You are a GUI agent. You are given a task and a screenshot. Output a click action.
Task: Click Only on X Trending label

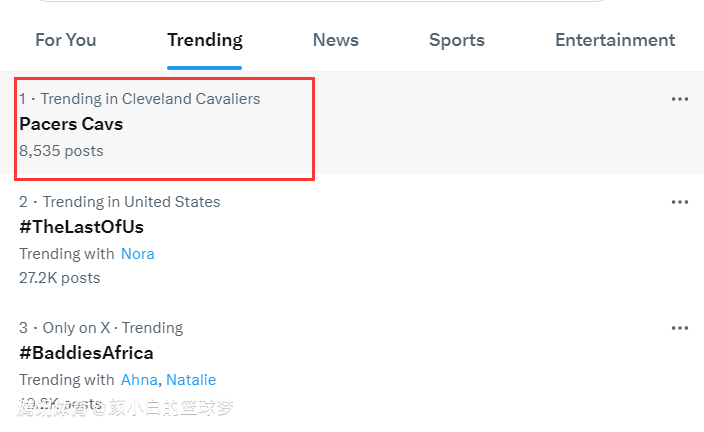click(113, 328)
